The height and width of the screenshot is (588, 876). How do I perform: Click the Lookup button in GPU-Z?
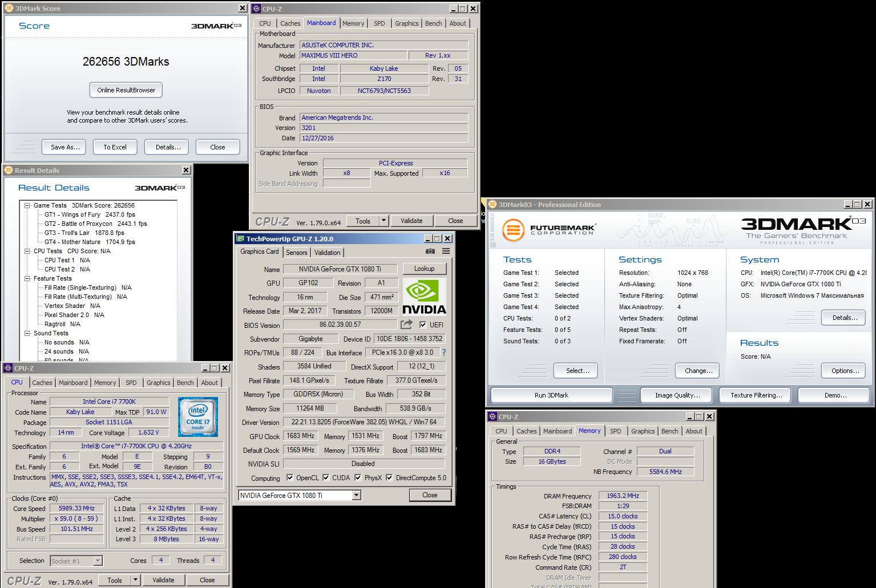(x=424, y=269)
